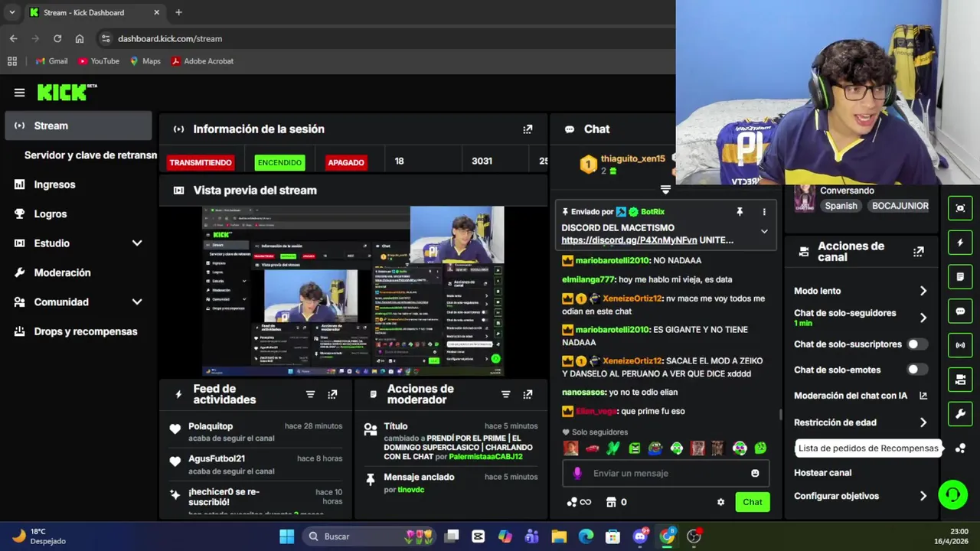Open the Adobe Acrobat bookmark

tap(202, 61)
